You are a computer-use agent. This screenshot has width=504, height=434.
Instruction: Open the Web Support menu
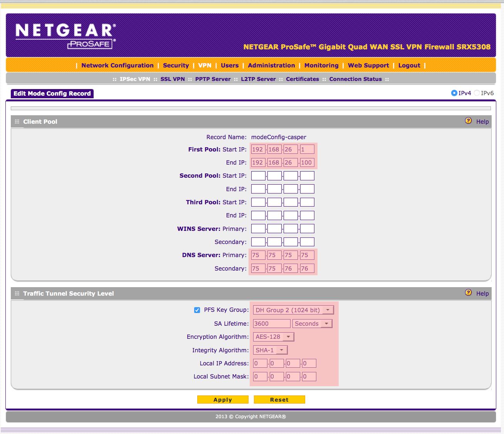(x=368, y=66)
